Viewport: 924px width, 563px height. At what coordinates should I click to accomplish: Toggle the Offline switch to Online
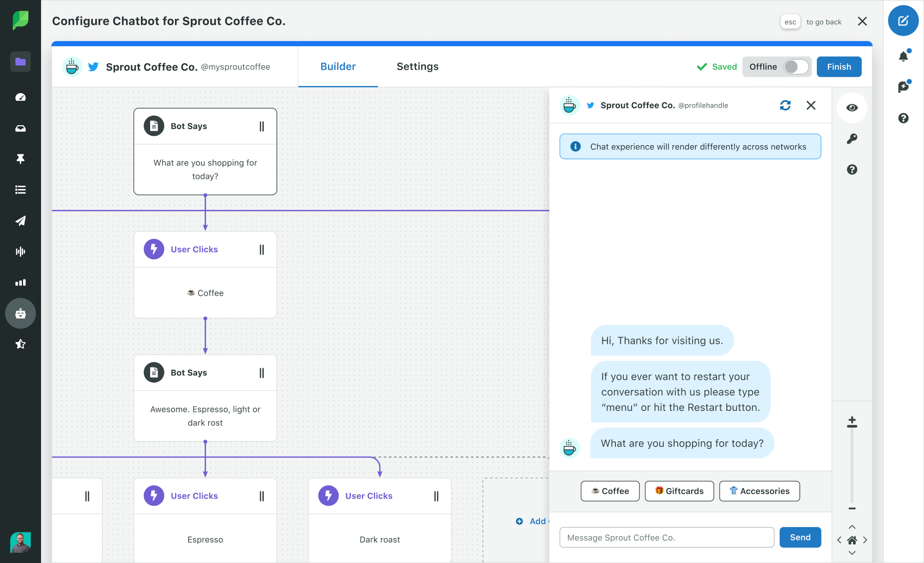pos(796,66)
